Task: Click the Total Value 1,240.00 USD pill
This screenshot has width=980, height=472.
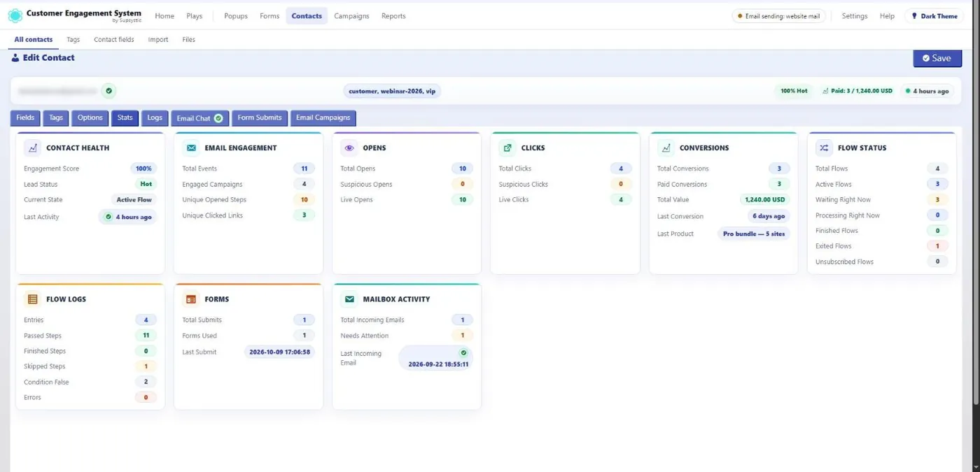Action: pyautogui.click(x=764, y=200)
